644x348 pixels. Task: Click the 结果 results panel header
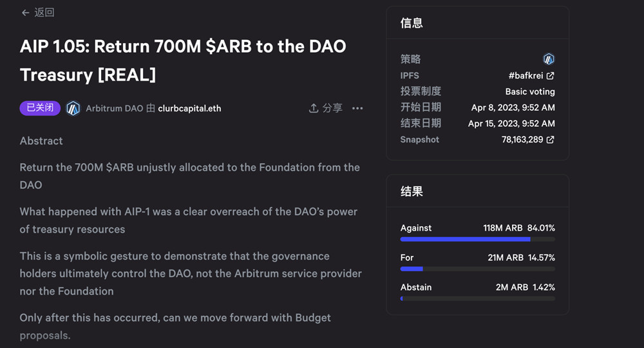click(x=412, y=191)
